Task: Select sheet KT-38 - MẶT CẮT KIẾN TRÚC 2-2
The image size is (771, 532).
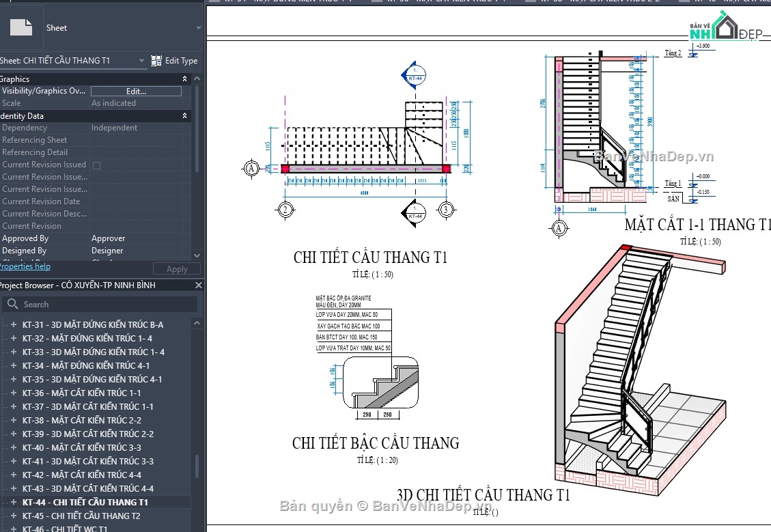Action: click(x=81, y=421)
